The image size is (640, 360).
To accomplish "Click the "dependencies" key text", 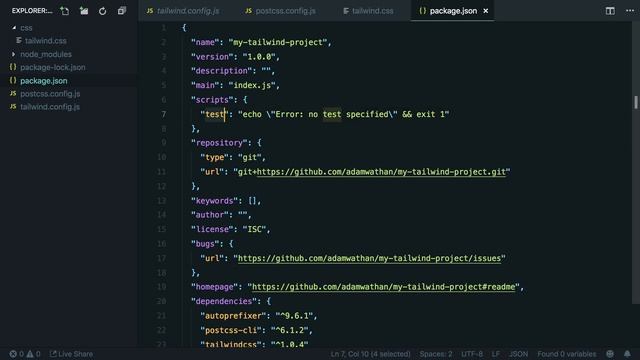I will pyautogui.click(x=224, y=301).
